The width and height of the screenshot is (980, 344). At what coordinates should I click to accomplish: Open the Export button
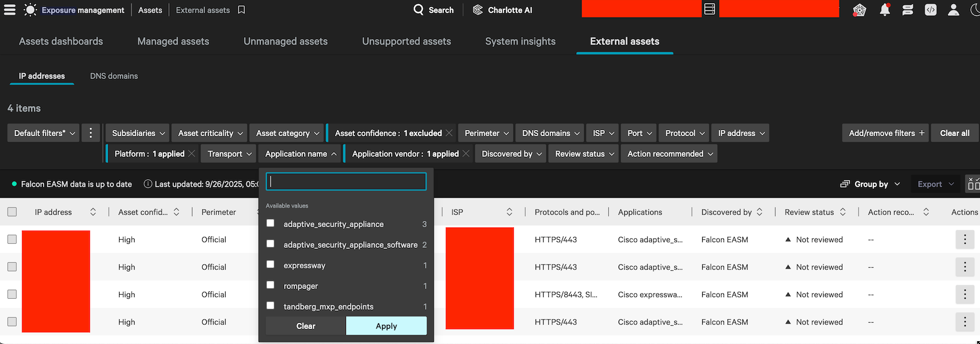pos(935,184)
